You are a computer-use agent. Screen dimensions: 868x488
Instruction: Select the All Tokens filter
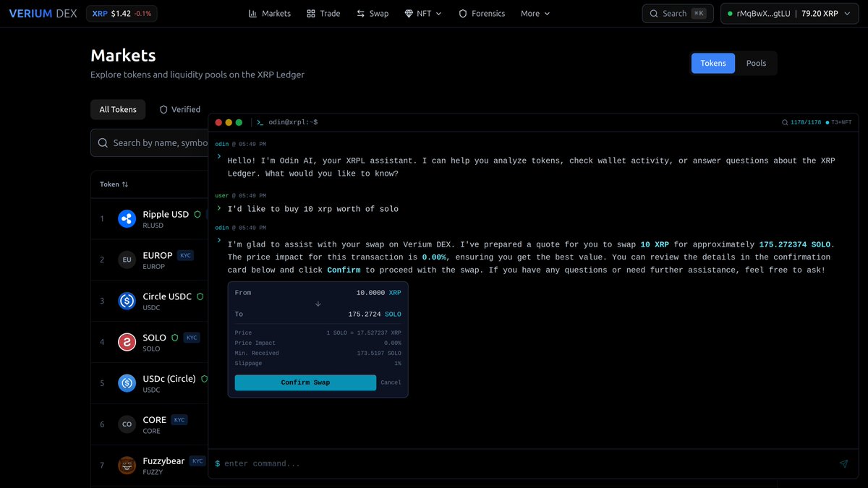coord(118,109)
